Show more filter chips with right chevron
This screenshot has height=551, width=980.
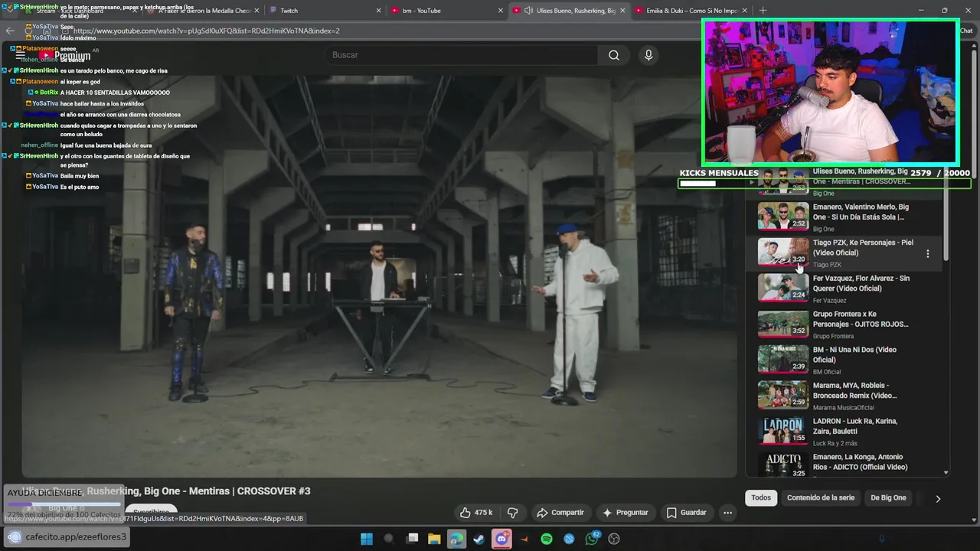pyautogui.click(x=938, y=498)
